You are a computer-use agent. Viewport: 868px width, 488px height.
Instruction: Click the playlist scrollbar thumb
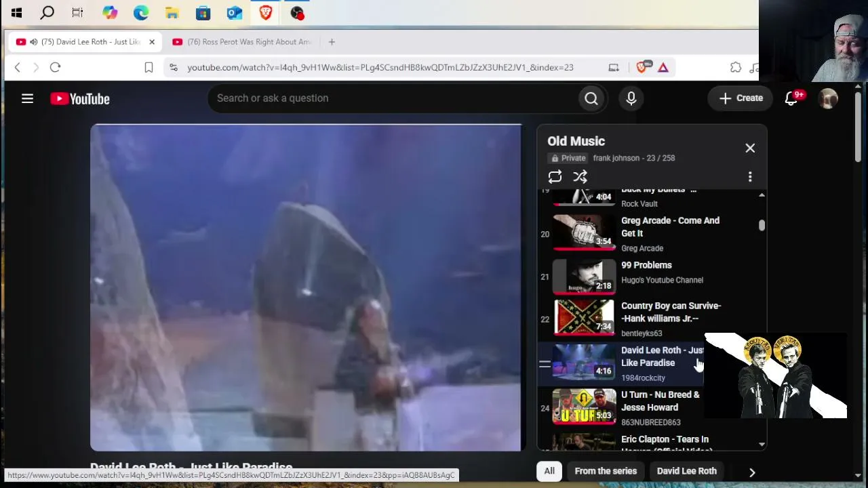click(762, 226)
